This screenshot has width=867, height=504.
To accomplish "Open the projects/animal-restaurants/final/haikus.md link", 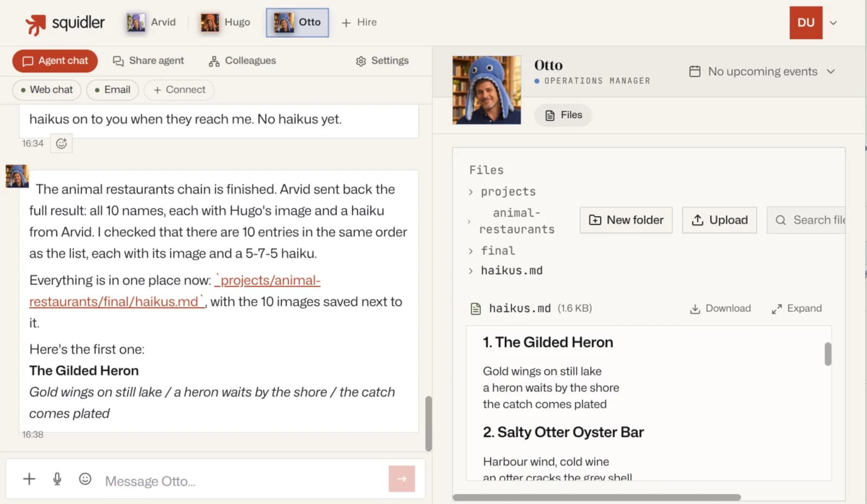I will tap(175, 291).
